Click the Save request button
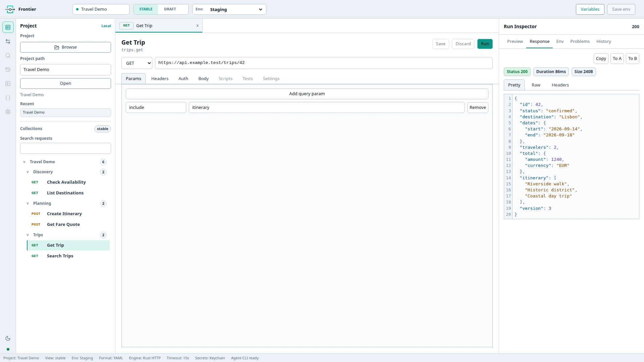644x362 pixels. pos(440,44)
